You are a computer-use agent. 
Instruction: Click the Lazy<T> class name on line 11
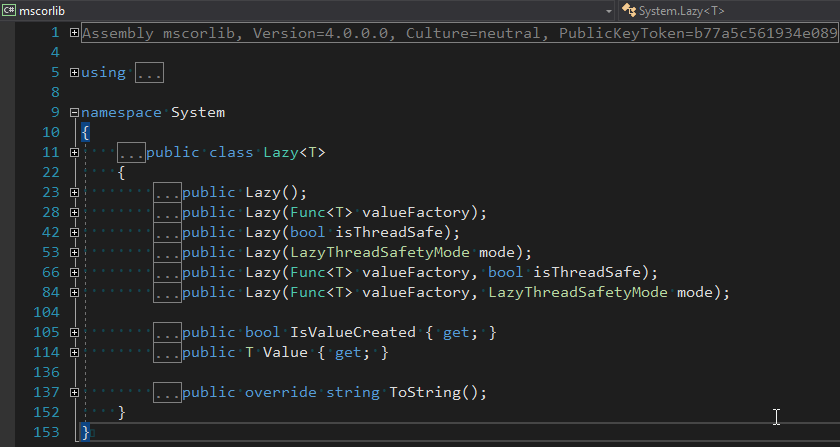click(294, 153)
